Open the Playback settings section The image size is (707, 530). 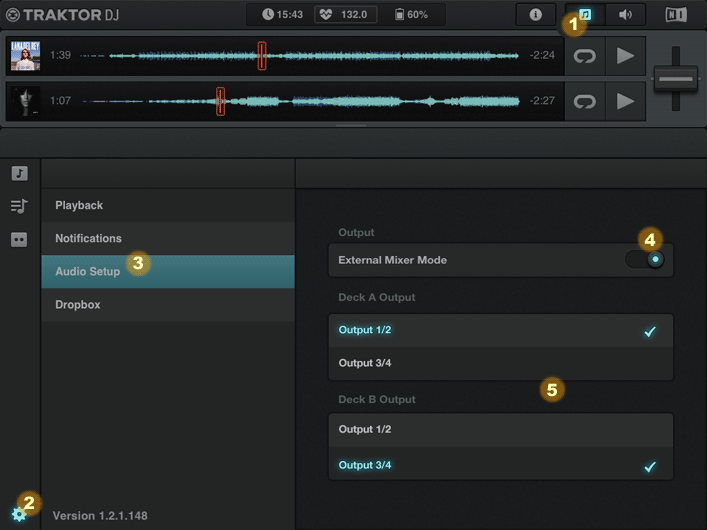168,205
